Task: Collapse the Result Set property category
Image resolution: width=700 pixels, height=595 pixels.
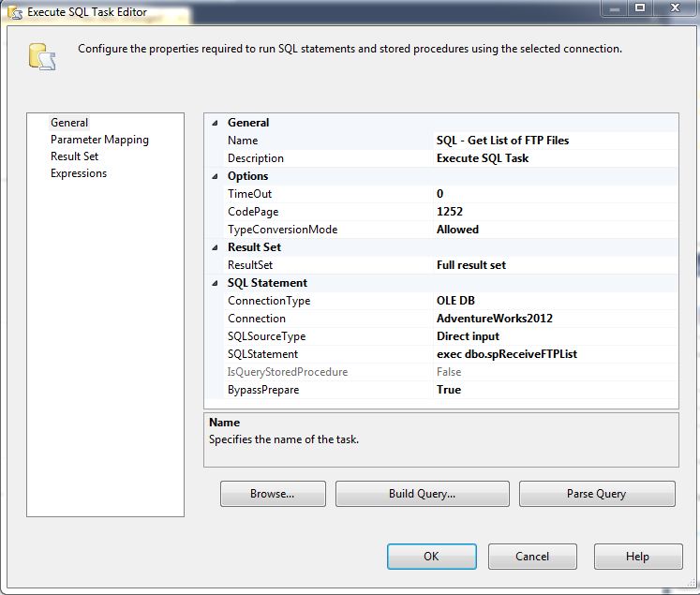Action: coord(215,247)
